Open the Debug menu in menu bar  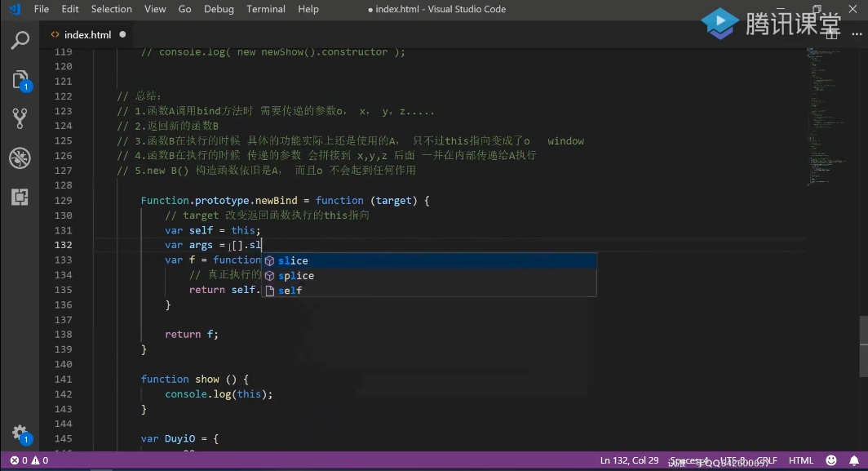click(218, 9)
